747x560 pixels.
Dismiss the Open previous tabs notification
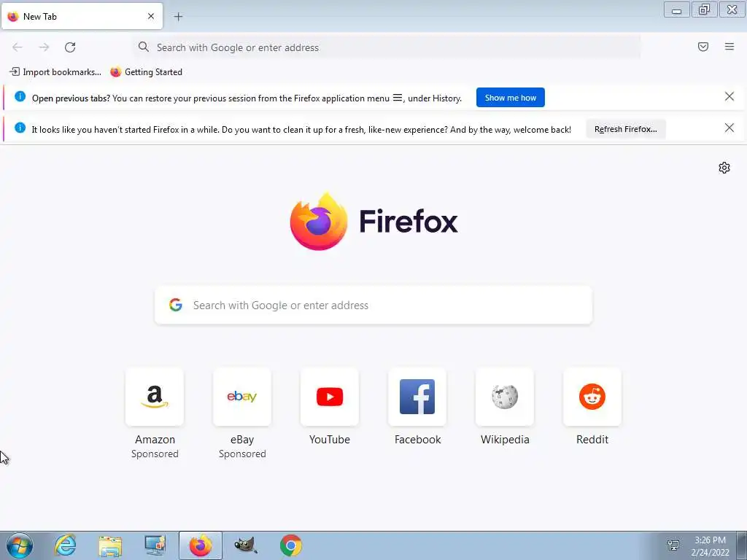pos(729,97)
